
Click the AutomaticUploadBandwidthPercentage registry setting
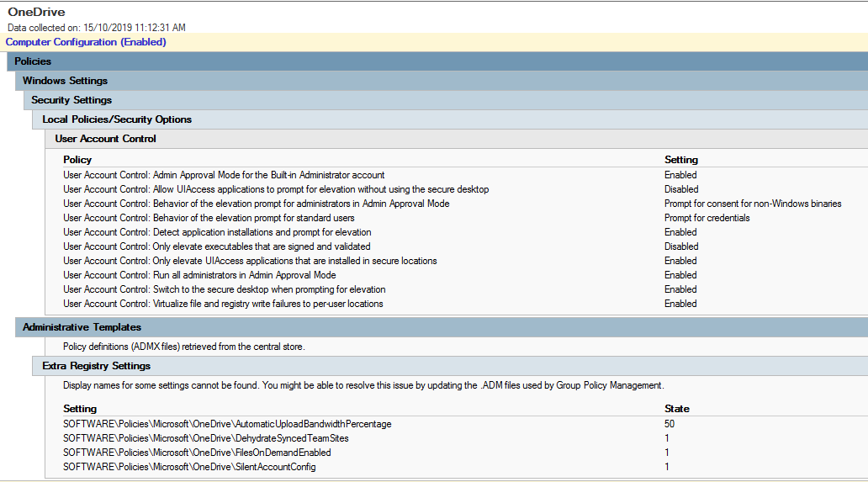click(227, 424)
